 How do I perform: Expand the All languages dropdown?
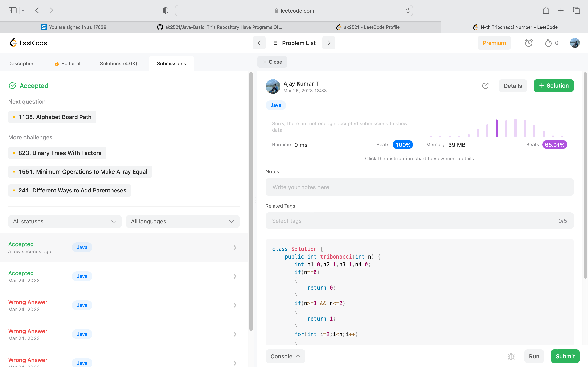click(x=183, y=221)
